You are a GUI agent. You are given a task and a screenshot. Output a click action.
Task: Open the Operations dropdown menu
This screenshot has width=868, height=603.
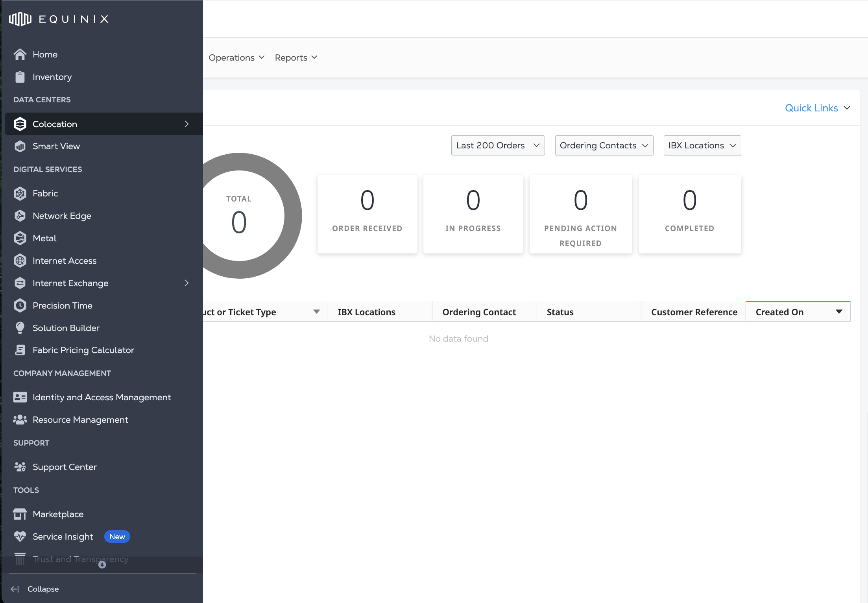click(237, 57)
